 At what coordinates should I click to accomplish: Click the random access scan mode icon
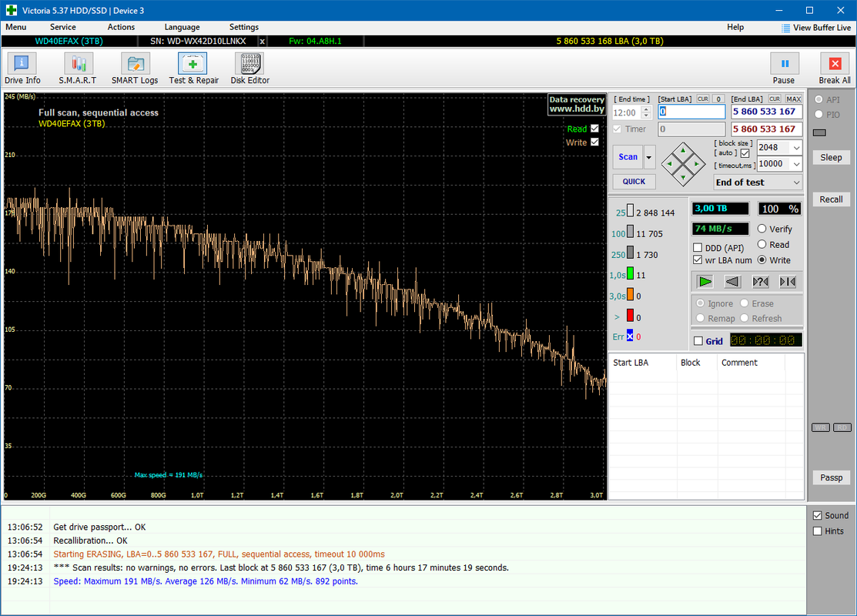[760, 282]
